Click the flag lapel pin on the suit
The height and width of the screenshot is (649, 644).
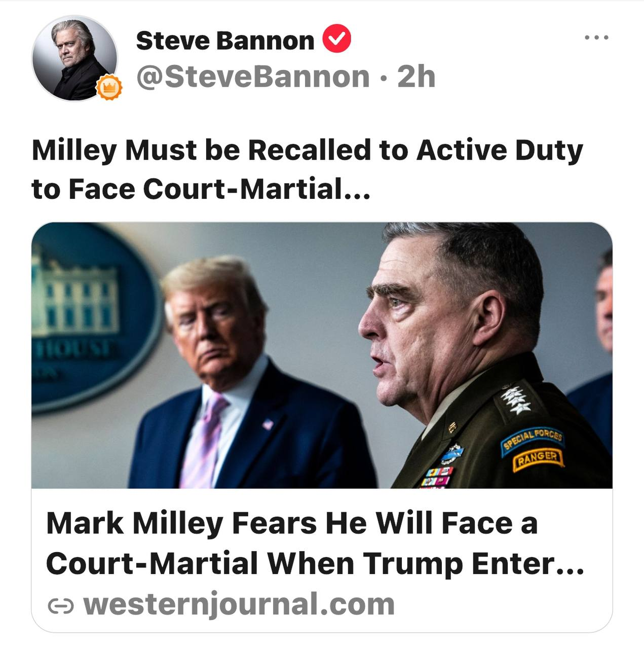tap(268, 424)
